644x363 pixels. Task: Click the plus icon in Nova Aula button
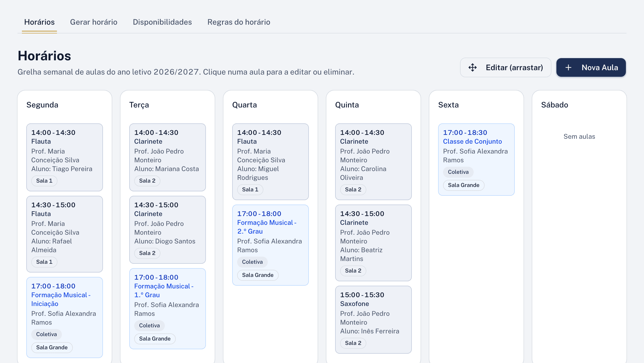pos(568,67)
